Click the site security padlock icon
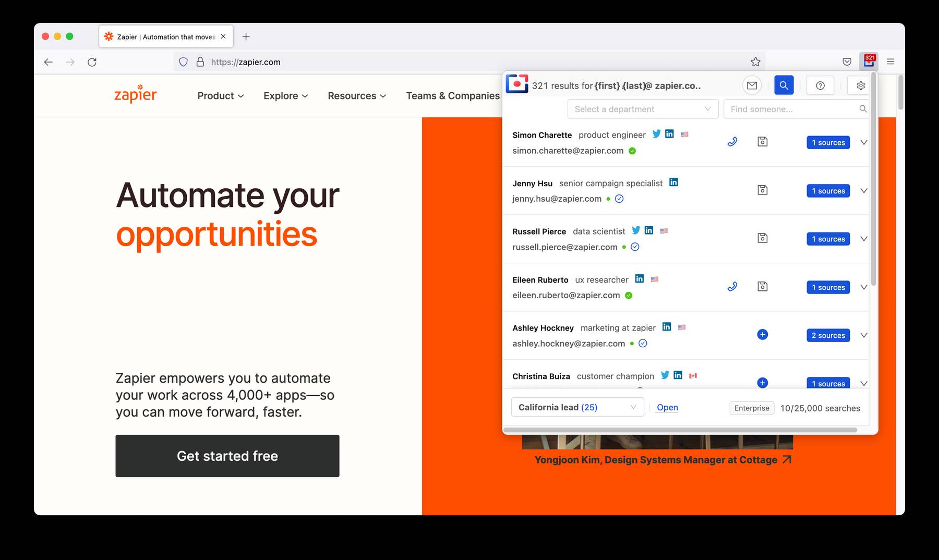939x560 pixels. 200,62
